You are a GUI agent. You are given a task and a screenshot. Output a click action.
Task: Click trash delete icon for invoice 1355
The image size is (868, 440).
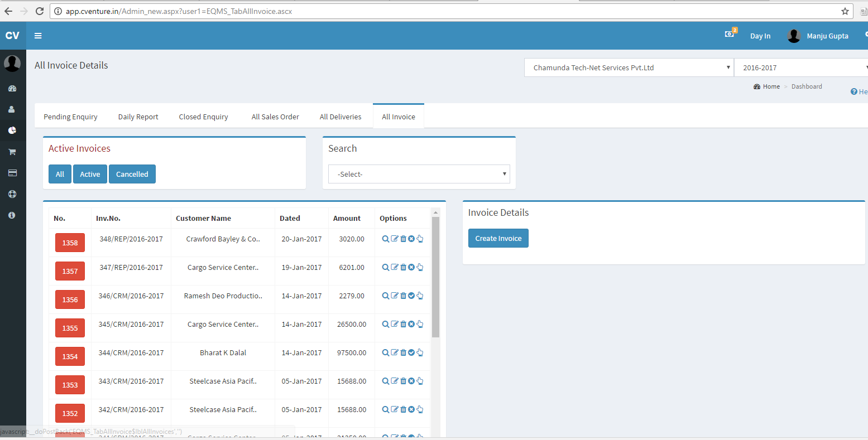point(403,324)
